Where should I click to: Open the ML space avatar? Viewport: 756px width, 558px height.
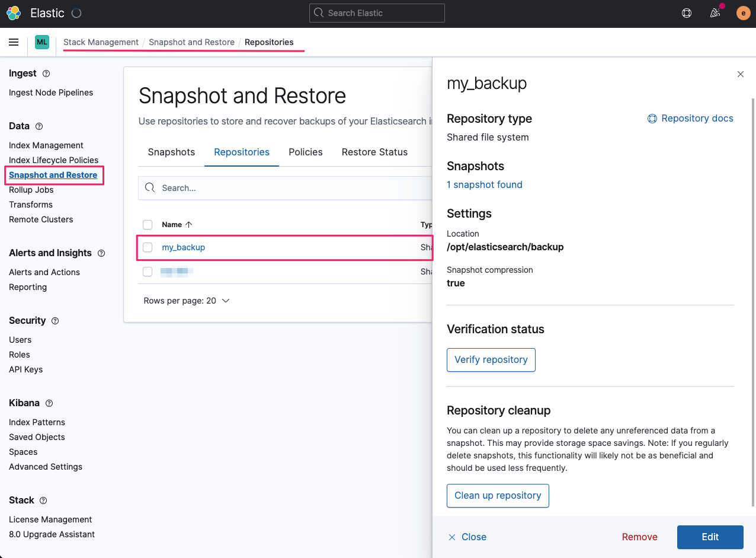tap(42, 42)
